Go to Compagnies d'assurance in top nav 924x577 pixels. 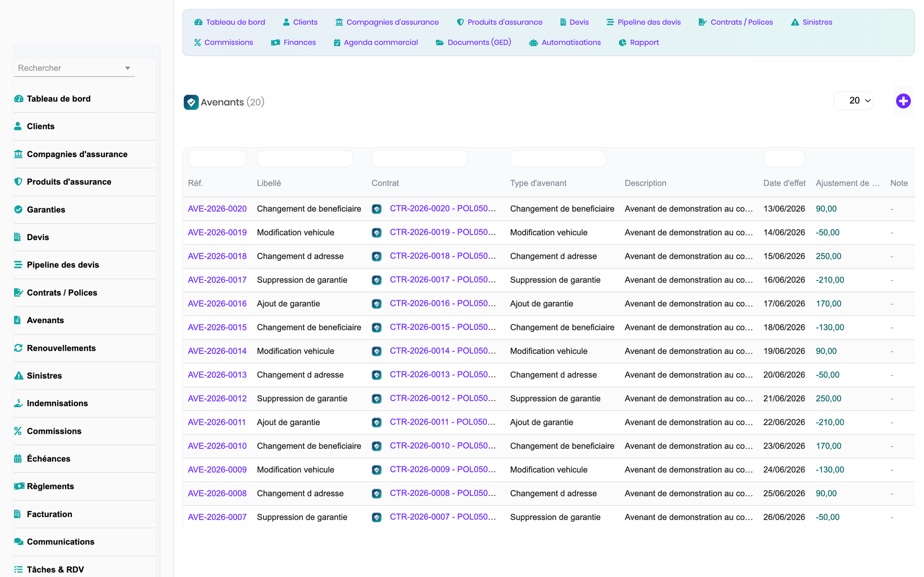pos(387,22)
